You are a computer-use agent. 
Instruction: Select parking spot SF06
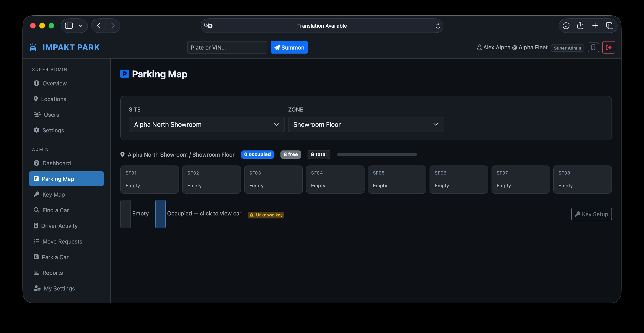pos(459,180)
